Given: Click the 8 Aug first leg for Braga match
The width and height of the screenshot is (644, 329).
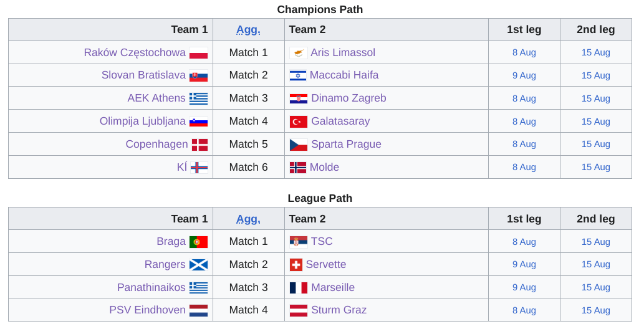Looking at the screenshot, I should point(524,242).
